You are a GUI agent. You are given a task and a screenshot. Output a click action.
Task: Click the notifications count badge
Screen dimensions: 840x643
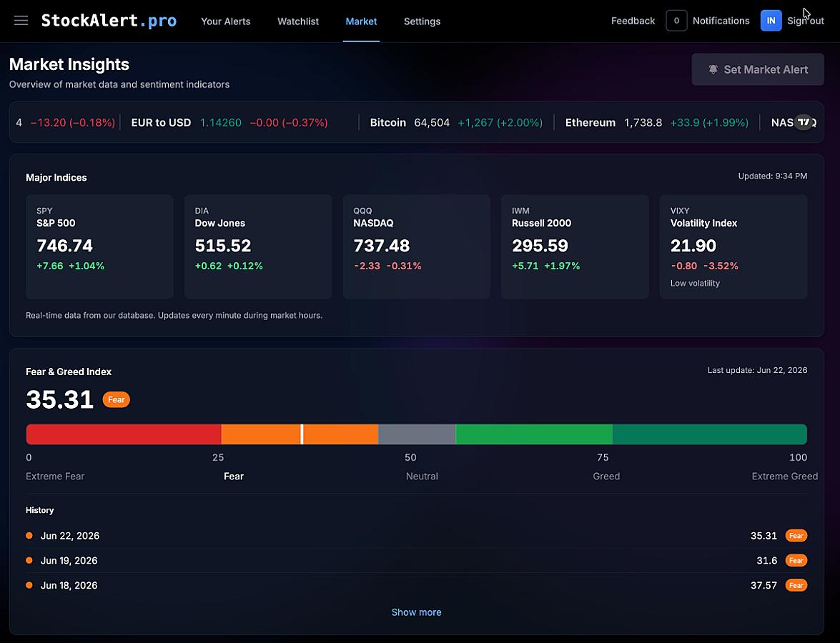(676, 21)
